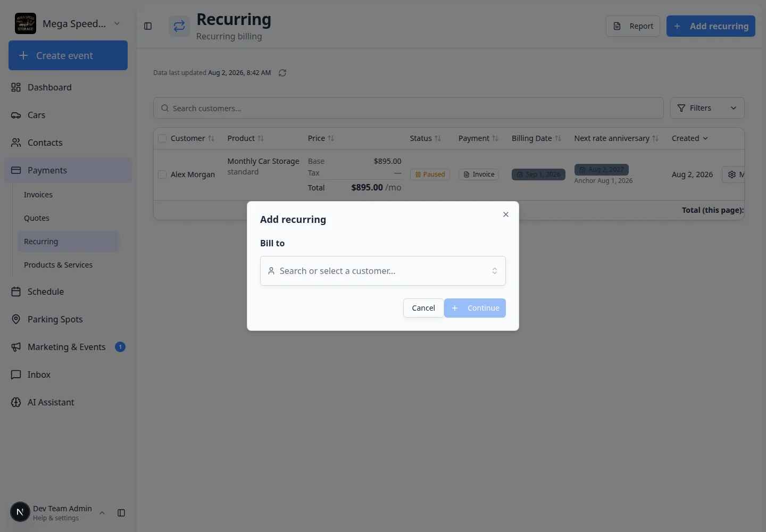Focus the Search customers field
The height and width of the screenshot is (532, 766).
click(408, 108)
